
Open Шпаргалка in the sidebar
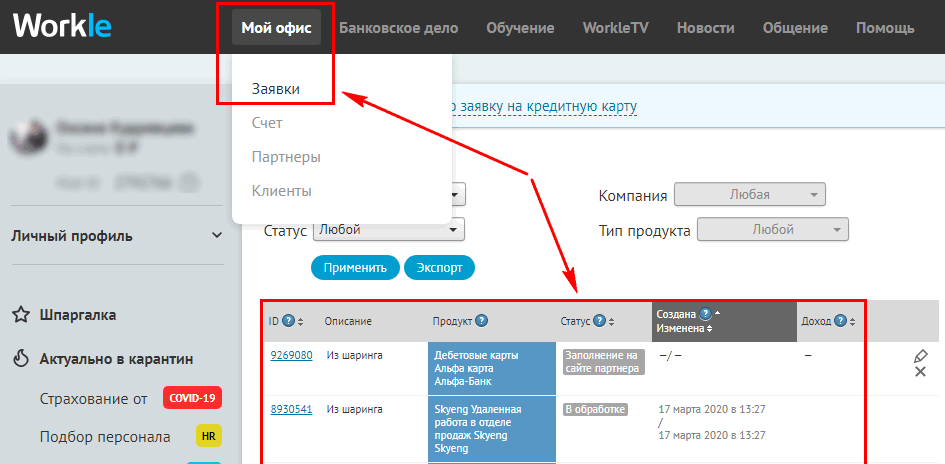[78, 315]
